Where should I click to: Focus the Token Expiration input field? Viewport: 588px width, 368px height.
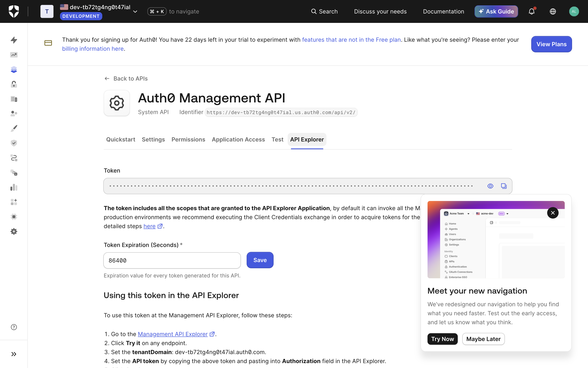(x=172, y=260)
